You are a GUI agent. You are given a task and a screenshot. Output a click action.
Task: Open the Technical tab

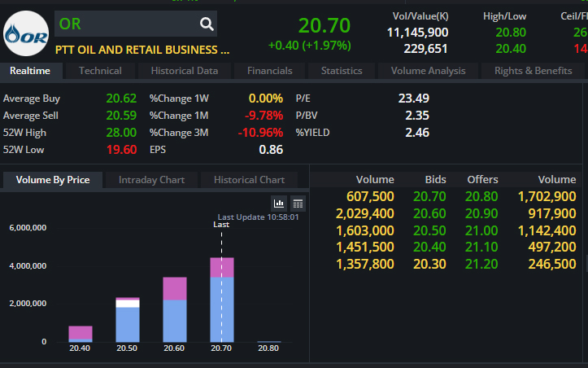click(100, 71)
